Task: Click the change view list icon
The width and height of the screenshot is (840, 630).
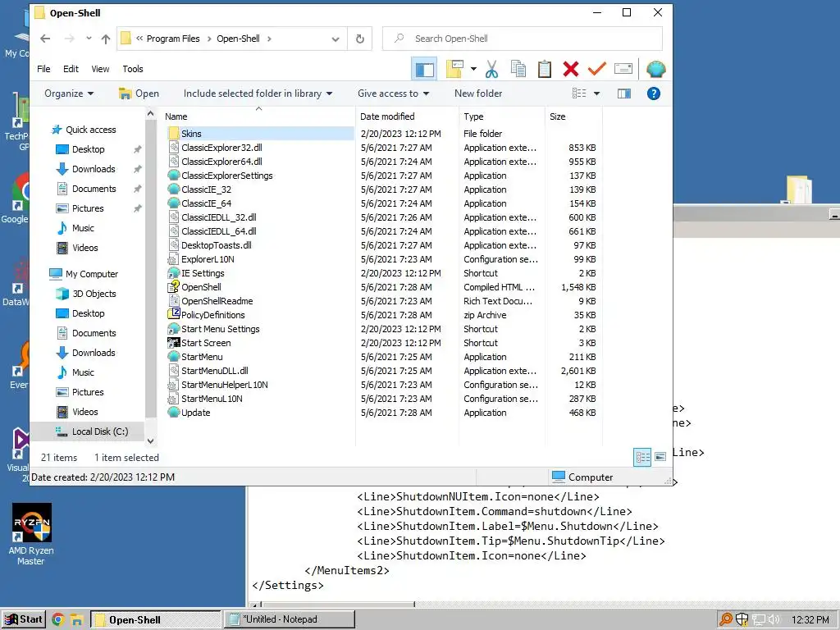Action: tap(579, 94)
